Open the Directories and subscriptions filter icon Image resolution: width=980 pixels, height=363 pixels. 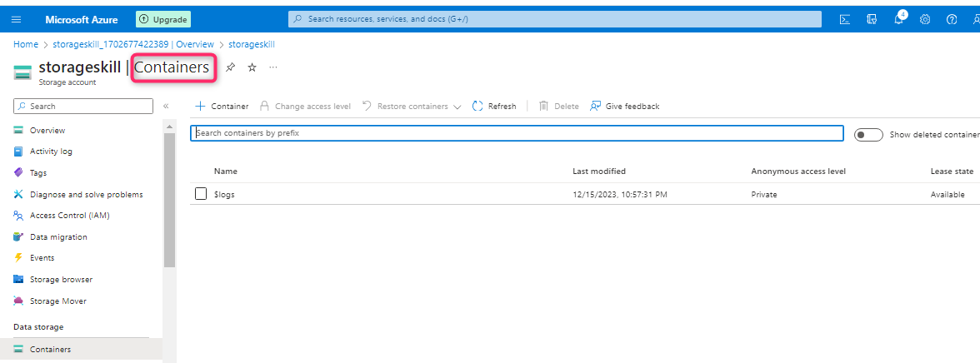[872, 19]
